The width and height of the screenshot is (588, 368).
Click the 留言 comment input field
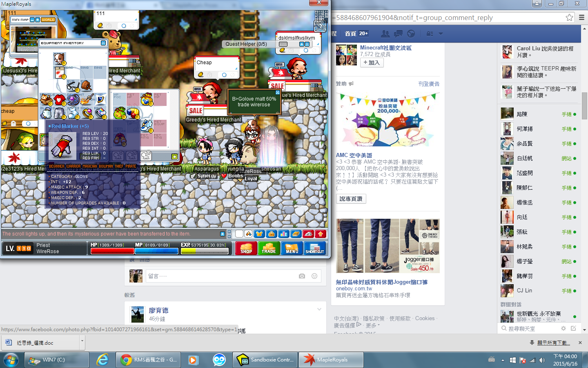(x=220, y=276)
